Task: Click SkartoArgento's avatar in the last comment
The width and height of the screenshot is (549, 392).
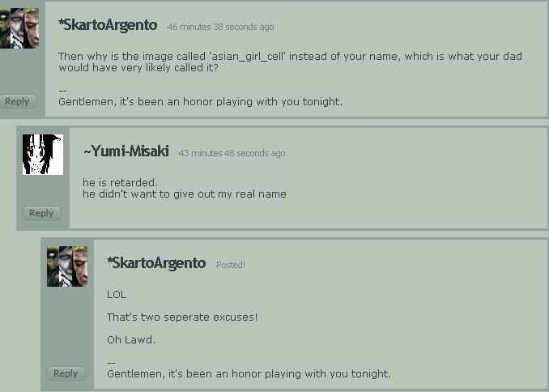Action: coord(67,266)
